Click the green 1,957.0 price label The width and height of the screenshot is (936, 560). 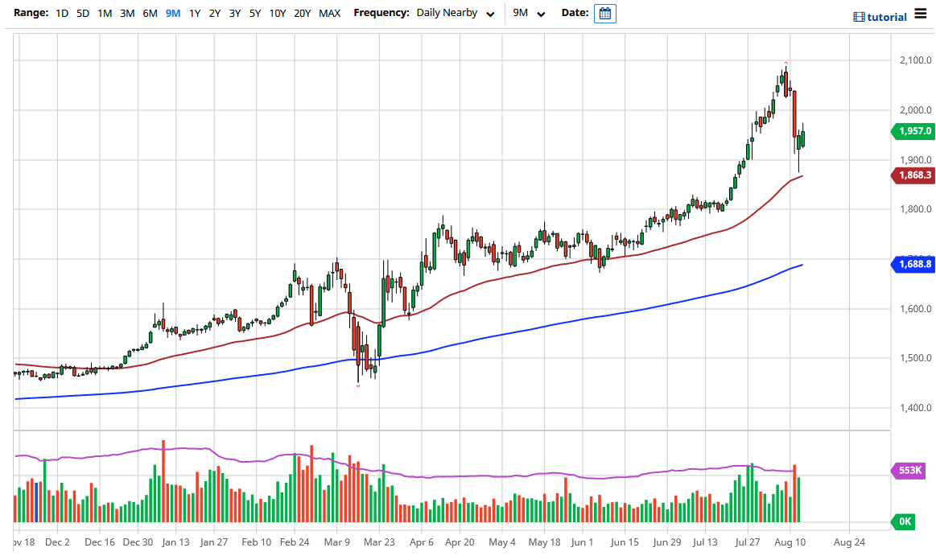913,131
